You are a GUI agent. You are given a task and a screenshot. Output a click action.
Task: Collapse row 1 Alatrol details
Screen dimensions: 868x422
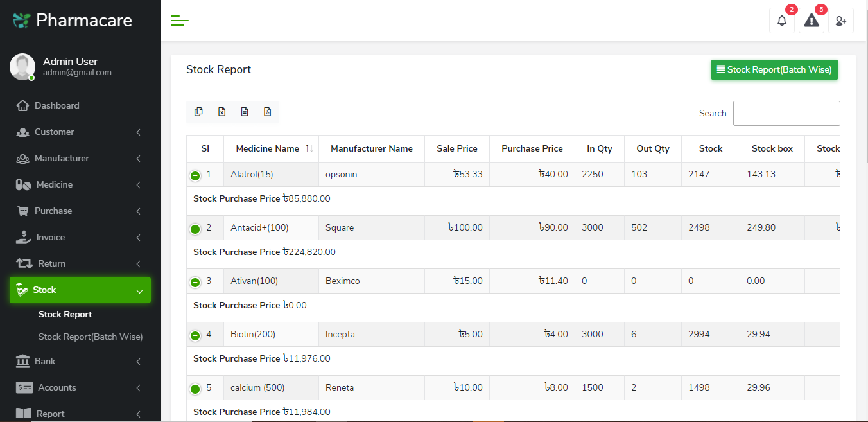195,175
